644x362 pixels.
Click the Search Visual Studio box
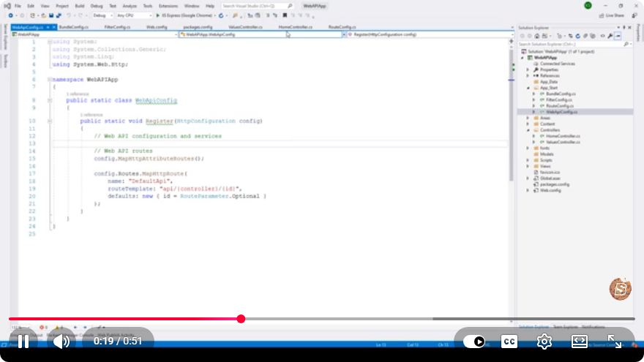[257, 6]
